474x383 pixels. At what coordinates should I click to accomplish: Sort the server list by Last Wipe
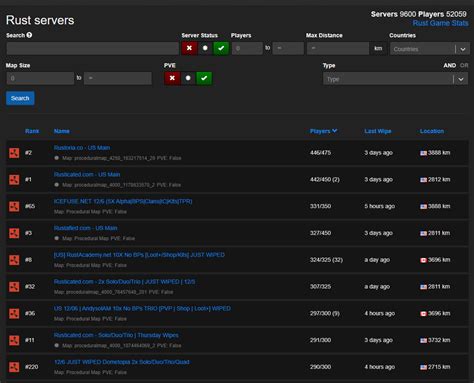tap(378, 131)
